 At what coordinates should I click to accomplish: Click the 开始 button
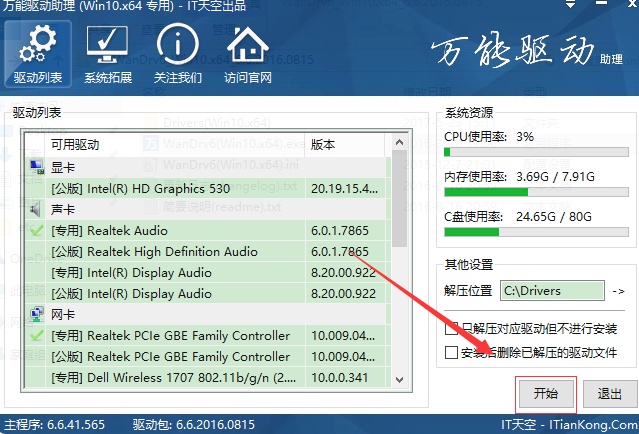pyautogui.click(x=546, y=394)
